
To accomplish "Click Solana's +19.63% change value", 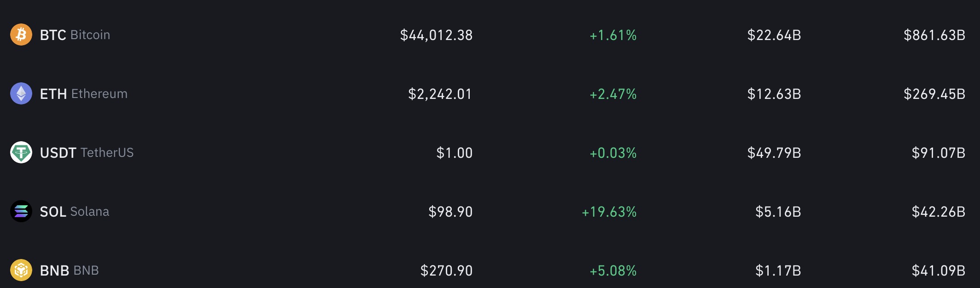I will [609, 212].
